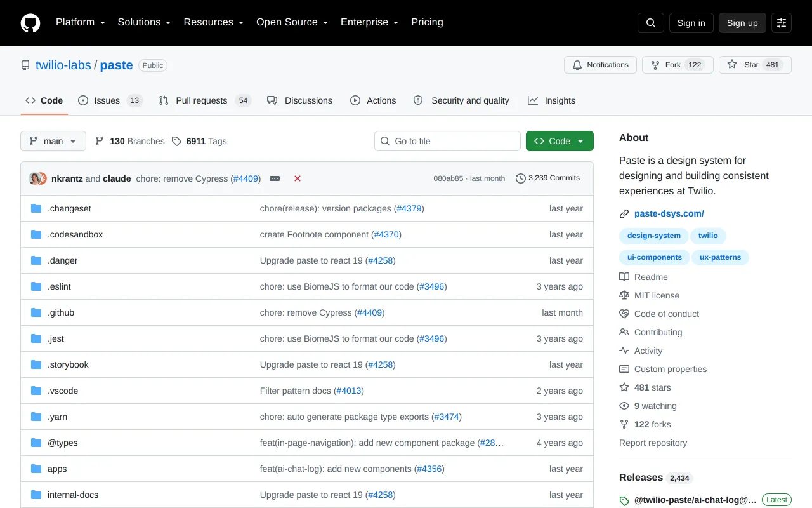Click the tag icon next to 6911 Tags

point(176,141)
